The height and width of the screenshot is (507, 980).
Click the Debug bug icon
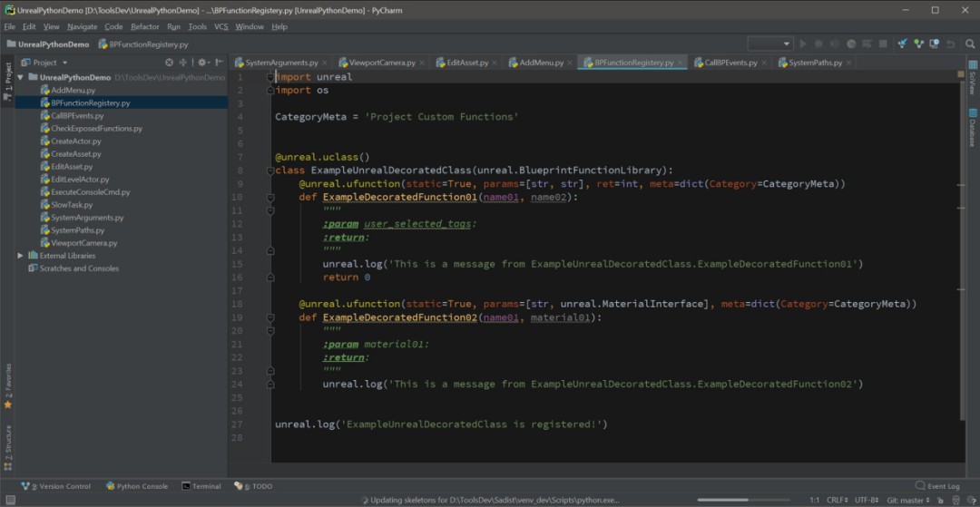click(x=818, y=44)
